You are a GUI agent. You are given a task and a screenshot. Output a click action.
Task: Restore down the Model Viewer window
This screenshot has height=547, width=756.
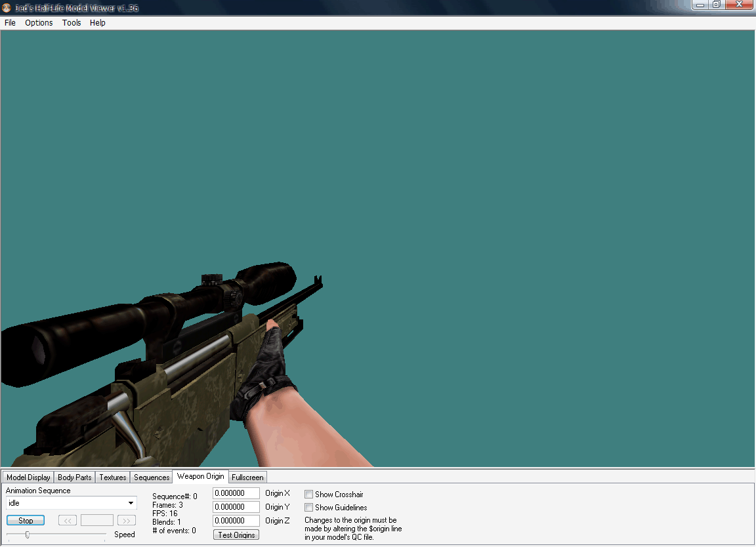[717, 5]
